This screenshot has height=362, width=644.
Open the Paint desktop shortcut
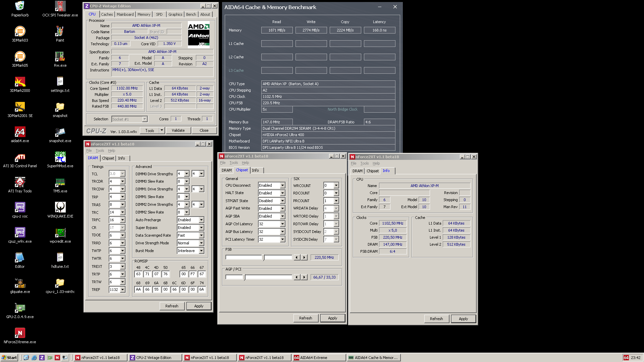click(x=60, y=34)
